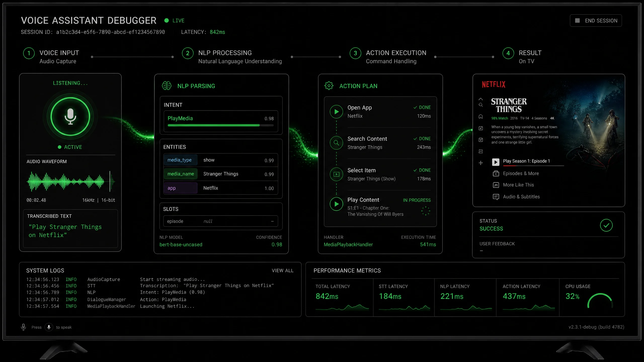Select the step 2 circle for NLP Processing
Image resolution: width=644 pixels, height=362 pixels.
point(188,53)
